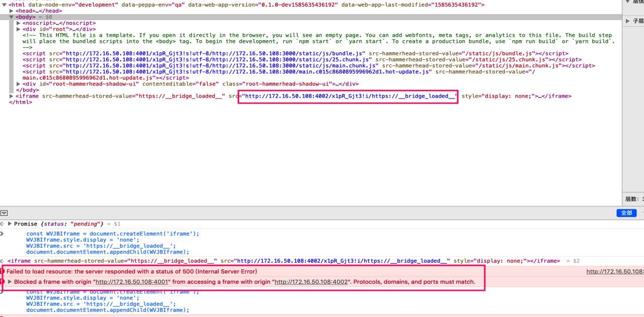644x317 pixels.
Task: Expand the iframe element in DOM tree
Action: point(12,96)
